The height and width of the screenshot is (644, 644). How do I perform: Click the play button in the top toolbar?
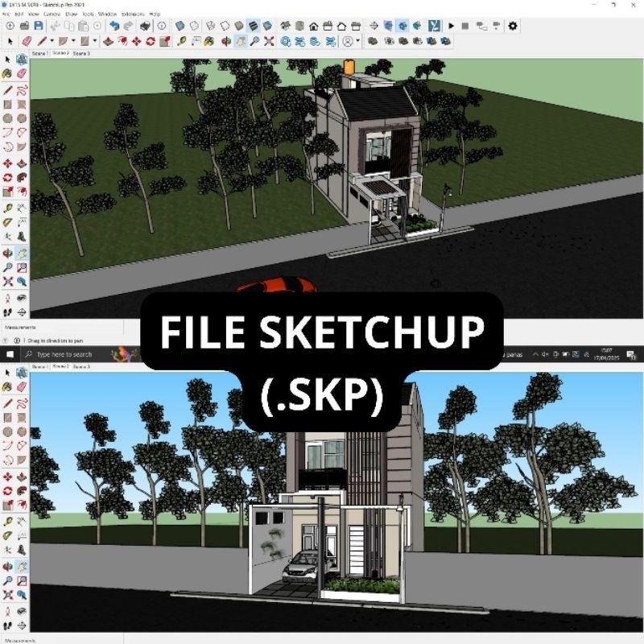click(x=451, y=26)
